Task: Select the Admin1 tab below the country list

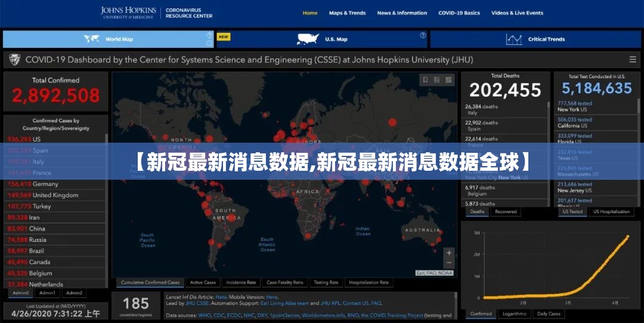Action: pos(47,293)
